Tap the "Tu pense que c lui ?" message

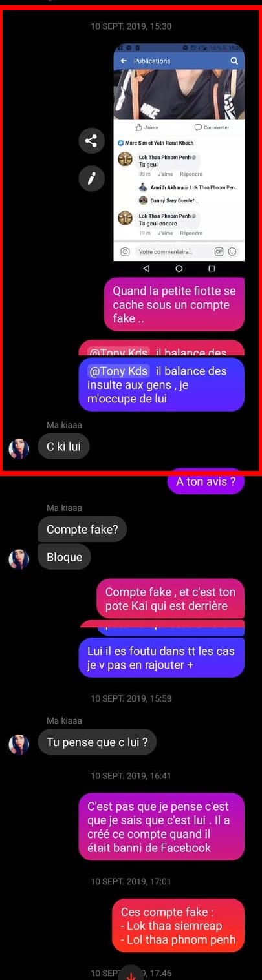pos(97,742)
